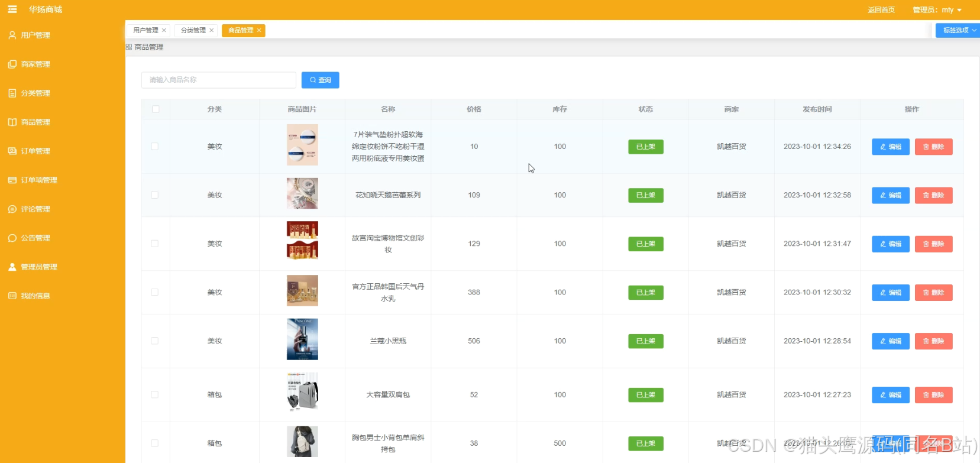Viewport: 980px width, 463px height.
Task: Tick the select-all checkbox in table header
Action: 156,109
